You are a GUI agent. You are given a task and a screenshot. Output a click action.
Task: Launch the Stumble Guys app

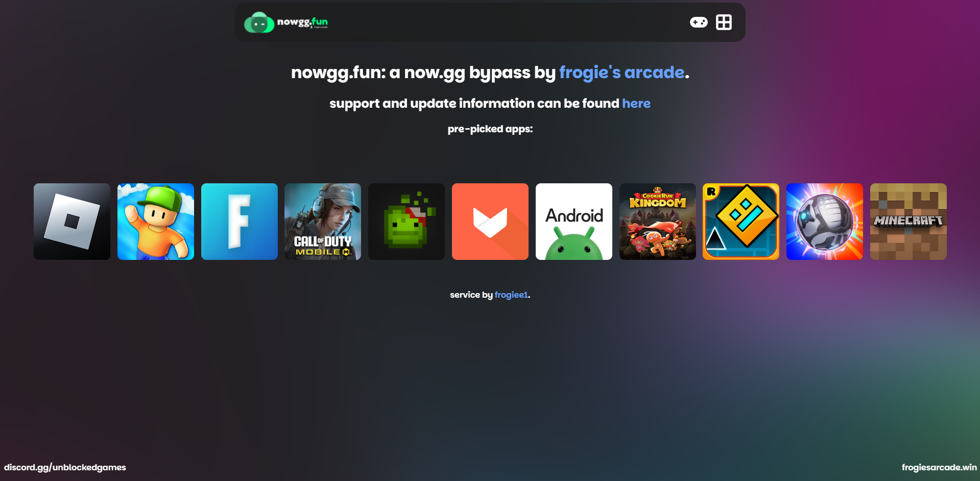(156, 222)
